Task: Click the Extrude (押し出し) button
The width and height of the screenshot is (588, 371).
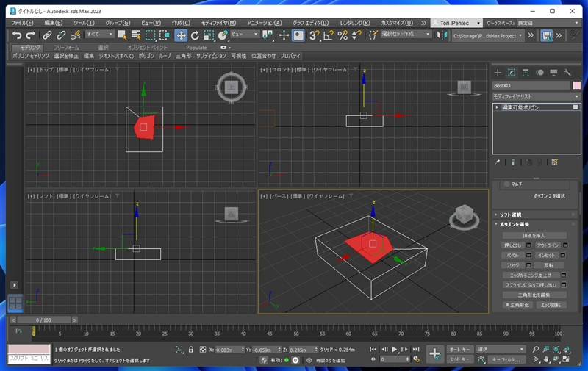Action: click(x=512, y=245)
